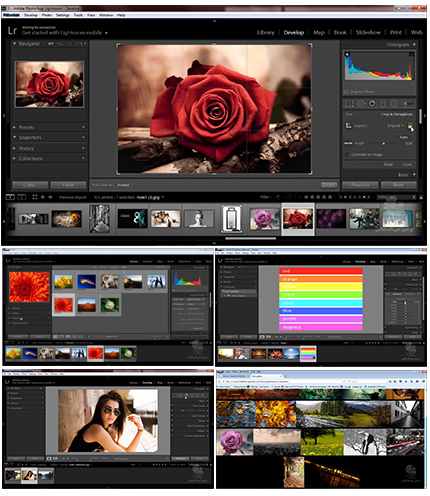Viewport: 430px width, 496px height.
Task: Switch to Grid view from filmstrip toolbar
Action: click(x=35, y=197)
